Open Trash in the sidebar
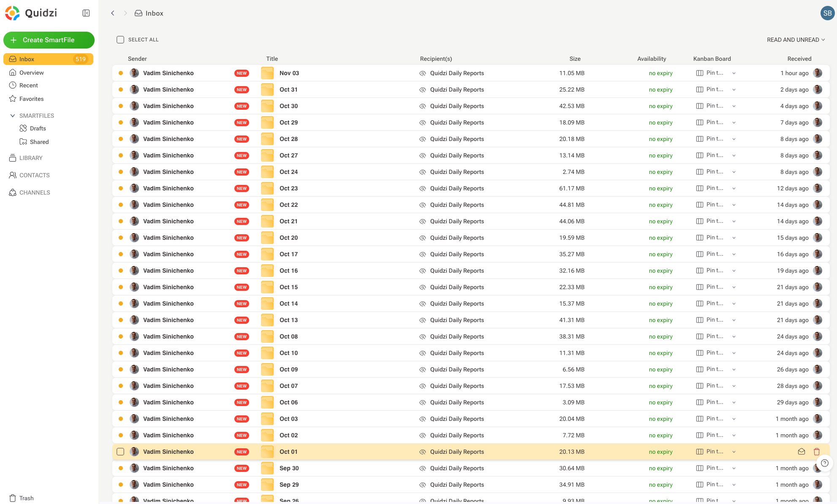 pyautogui.click(x=26, y=498)
